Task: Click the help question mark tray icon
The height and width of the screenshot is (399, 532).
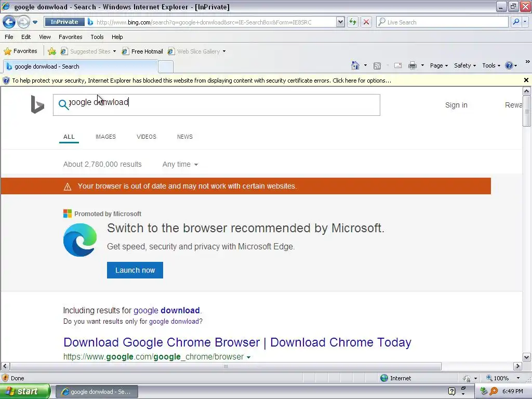Action: click(451, 391)
